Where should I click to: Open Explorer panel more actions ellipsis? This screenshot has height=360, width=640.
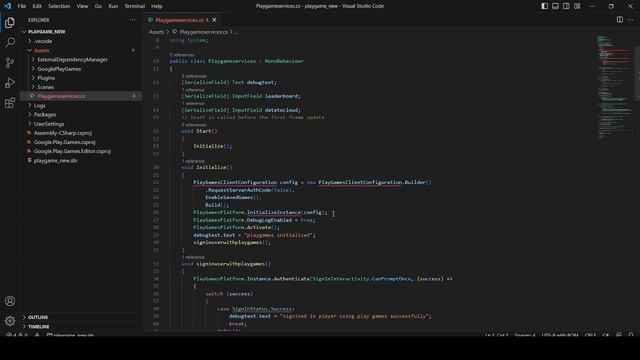click(132, 20)
